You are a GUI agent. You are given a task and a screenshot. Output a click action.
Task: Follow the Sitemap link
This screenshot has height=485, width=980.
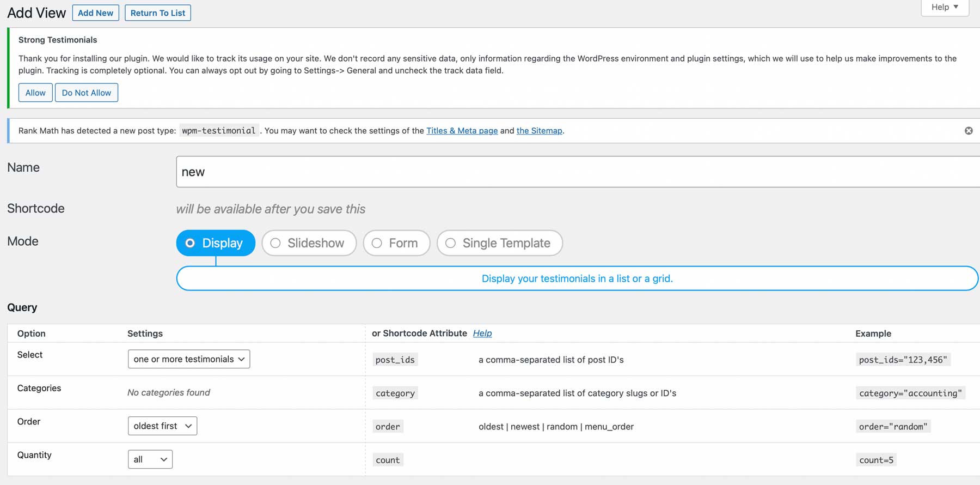click(x=539, y=131)
